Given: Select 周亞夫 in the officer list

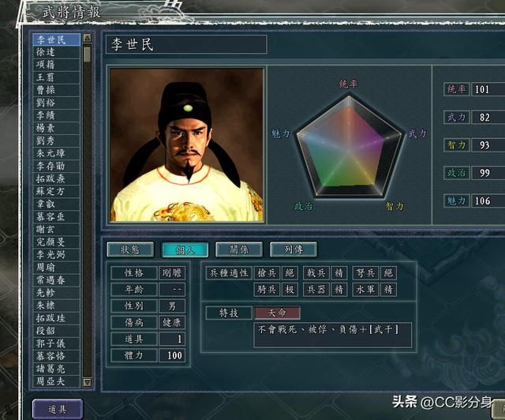Looking at the screenshot, I should [56, 381].
